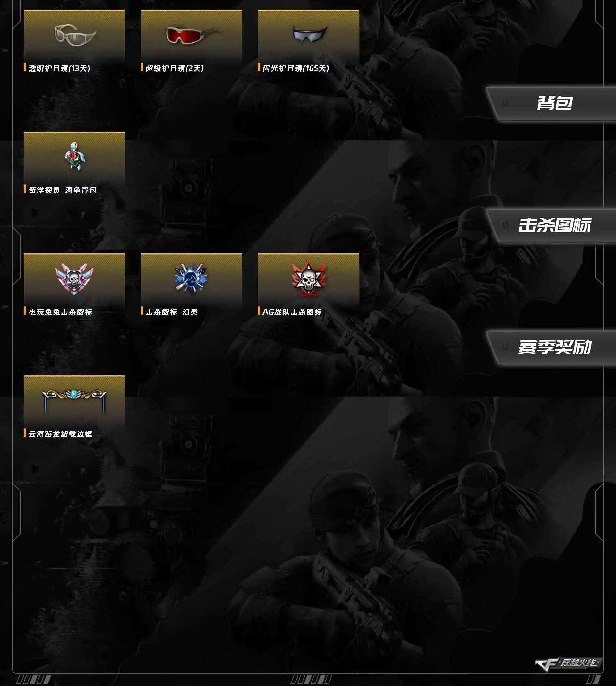Image resolution: width=616 pixels, height=686 pixels.
Task: Click the 击杀图标-幻灵 label
Action: (172, 312)
